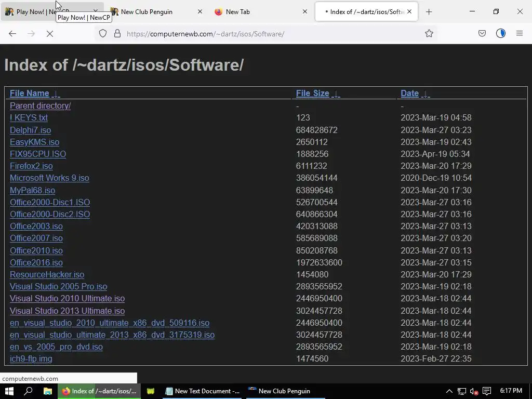Download Visual Studio 2010 Ultimate.iso

click(67, 299)
